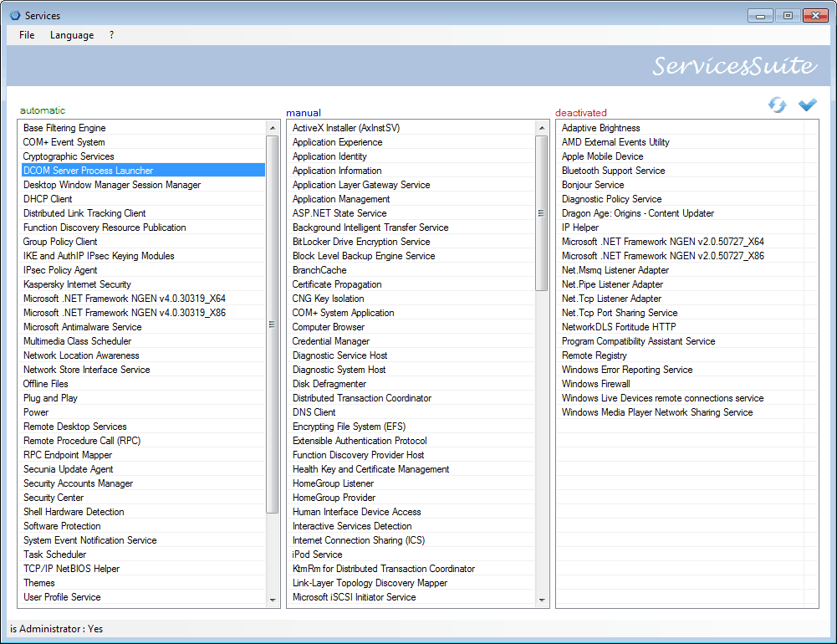Refresh the service lists
The image size is (837, 644).
(777, 105)
